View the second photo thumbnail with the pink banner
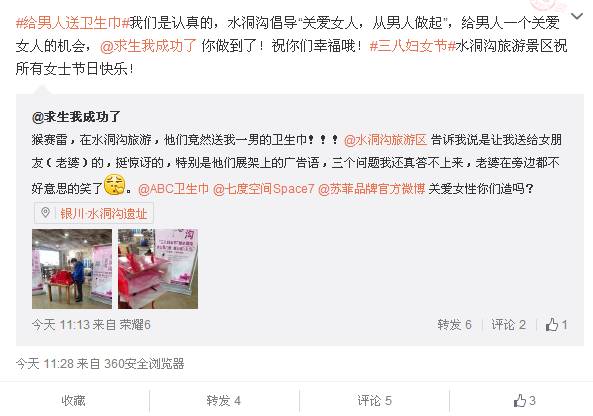 pos(158,269)
